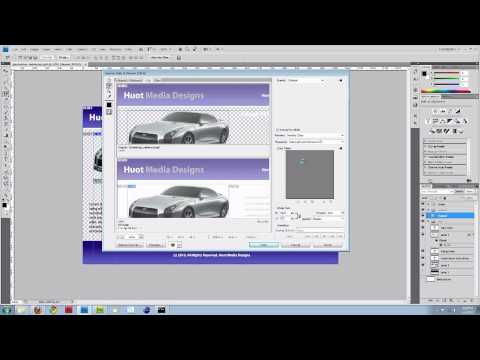Viewport: 480px width, 360px height.
Task: Toggle the constrain proportions link icon
Action: coord(298,216)
